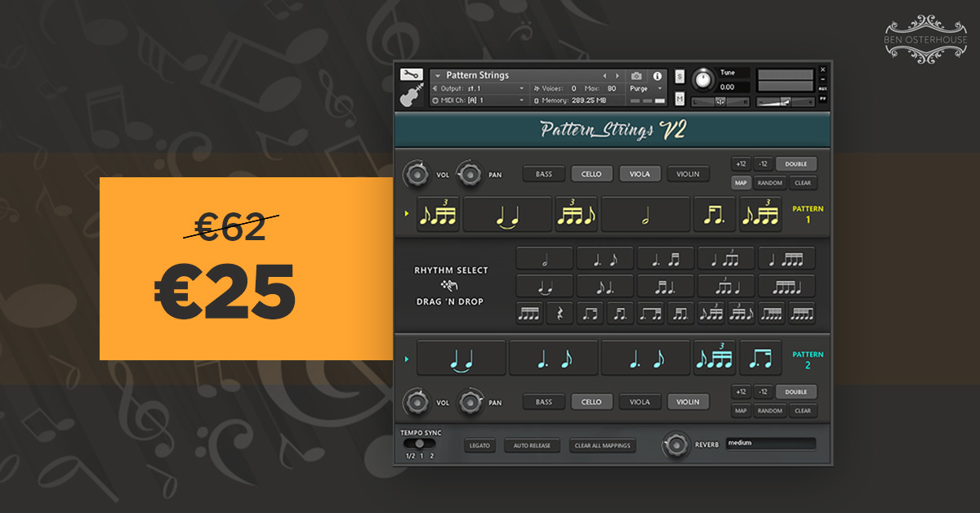The image size is (980, 513).
Task: Click the Pattern 1 play arrow
Action: point(408,214)
